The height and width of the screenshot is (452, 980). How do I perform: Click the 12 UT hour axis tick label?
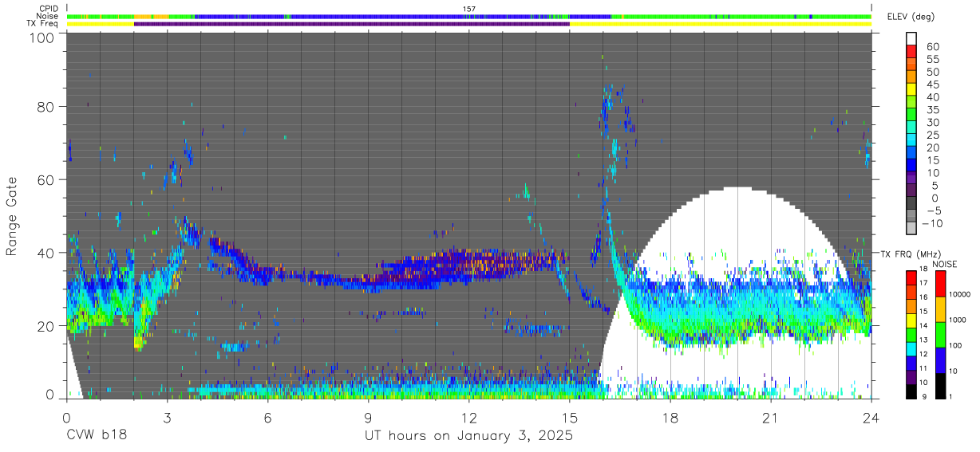(x=469, y=419)
